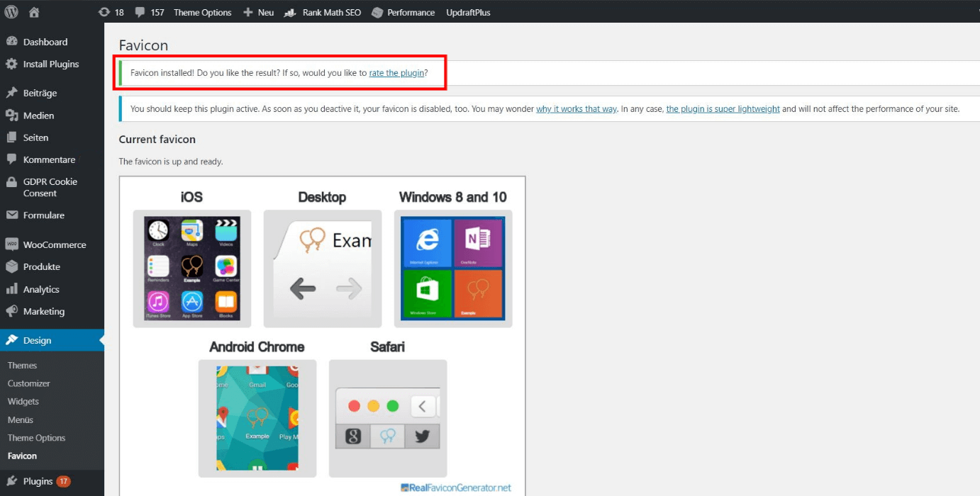Open the updates icon showing 18

[111, 12]
